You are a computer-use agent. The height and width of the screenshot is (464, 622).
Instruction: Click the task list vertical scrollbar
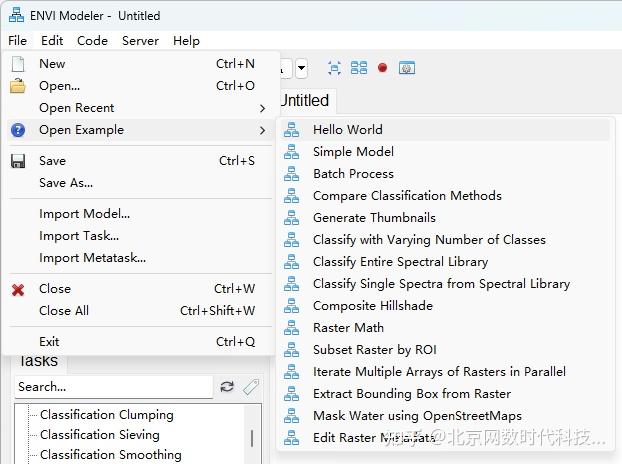point(252,438)
